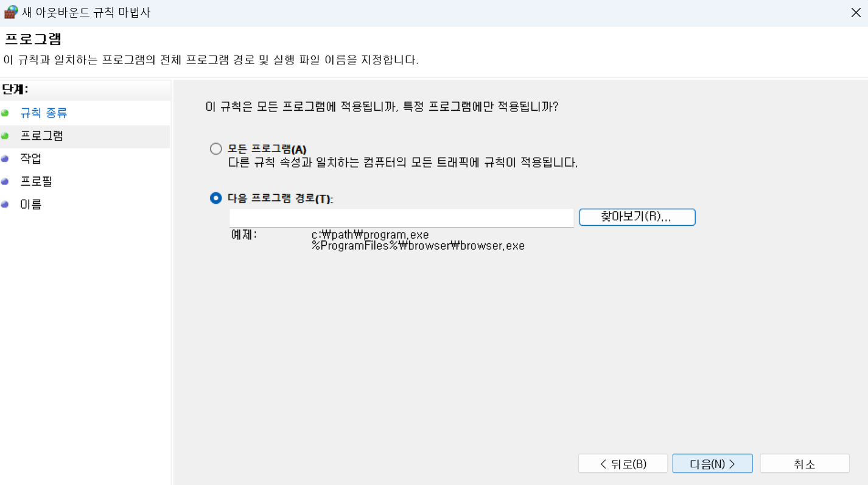Click the program path input field
Screen dimensions: 868x485
[401, 218]
